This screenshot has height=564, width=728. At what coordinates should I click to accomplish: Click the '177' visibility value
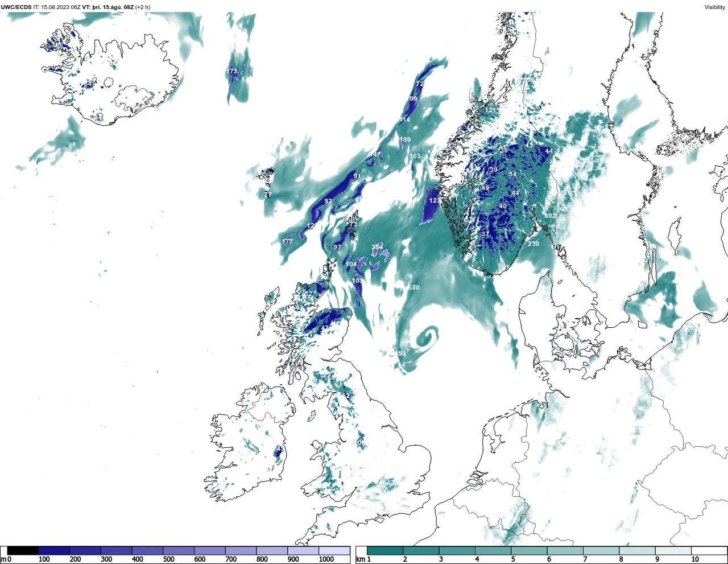click(x=288, y=242)
